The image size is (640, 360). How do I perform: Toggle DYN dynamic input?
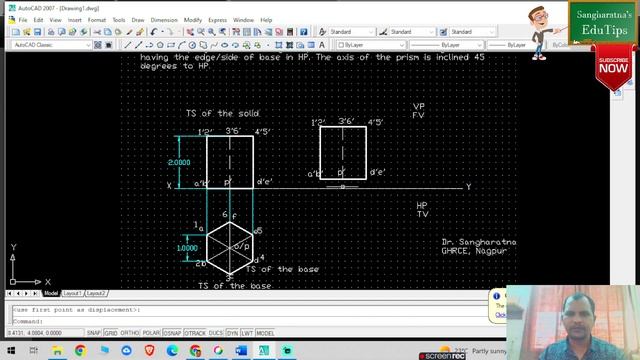232,333
